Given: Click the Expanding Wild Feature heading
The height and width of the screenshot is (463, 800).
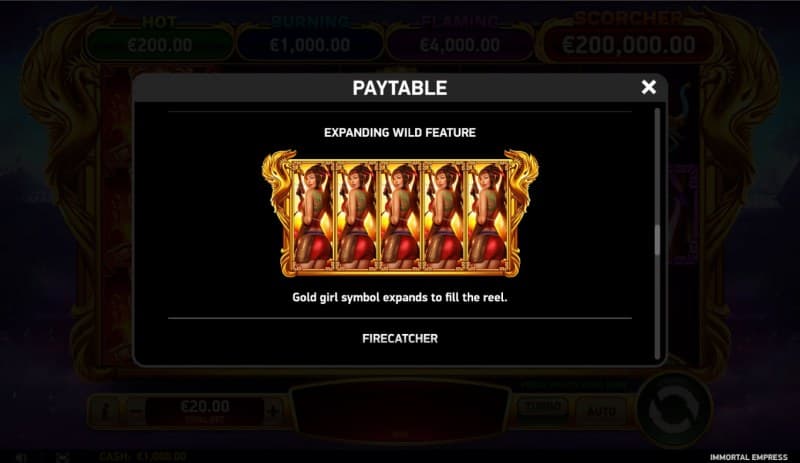Looking at the screenshot, I should pyautogui.click(x=400, y=133).
